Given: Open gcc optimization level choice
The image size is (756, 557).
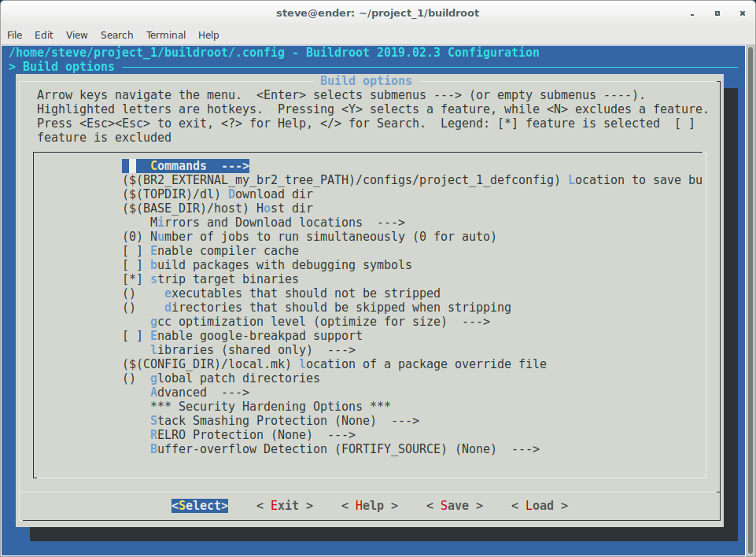Looking at the screenshot, I should 319,322.
